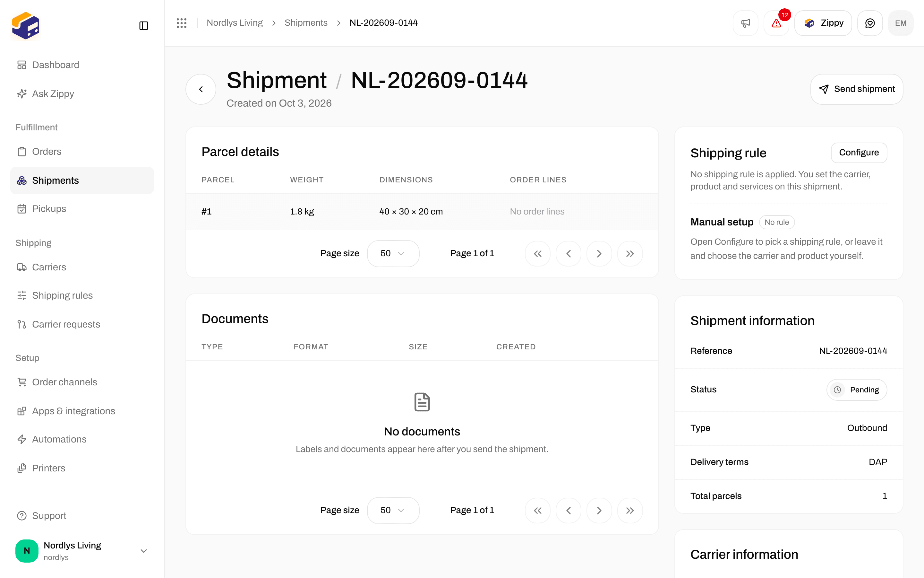Click the Pending status badge
Viewport: 924px width, 578px height.
coord(857,390)
